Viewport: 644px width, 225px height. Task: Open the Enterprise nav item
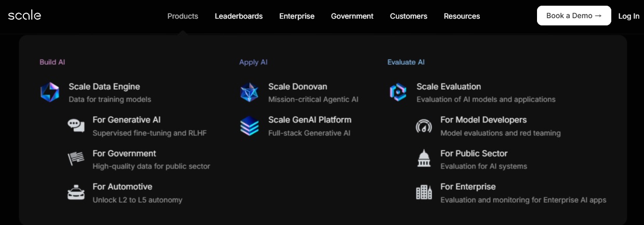point(297,16)
